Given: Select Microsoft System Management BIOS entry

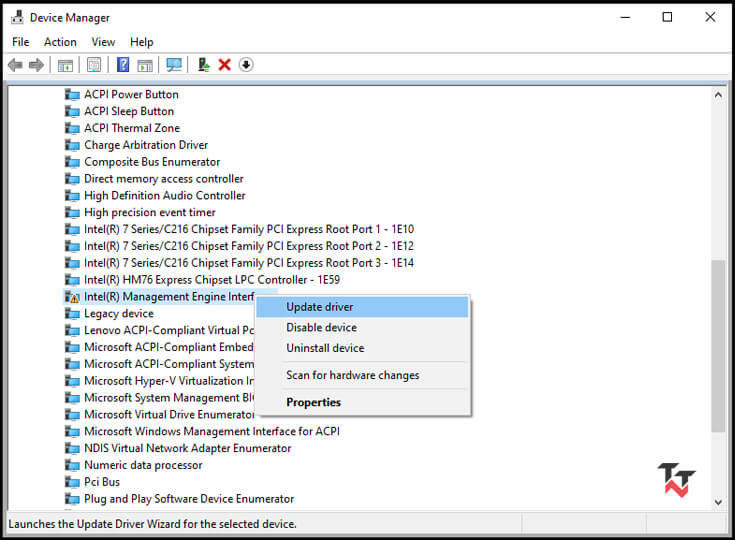Looking at the screenshot, I should 169,398.
